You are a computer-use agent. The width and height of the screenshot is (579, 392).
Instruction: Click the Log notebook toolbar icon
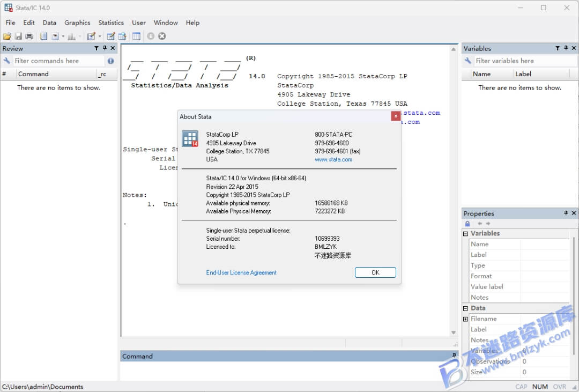point(43,36)
